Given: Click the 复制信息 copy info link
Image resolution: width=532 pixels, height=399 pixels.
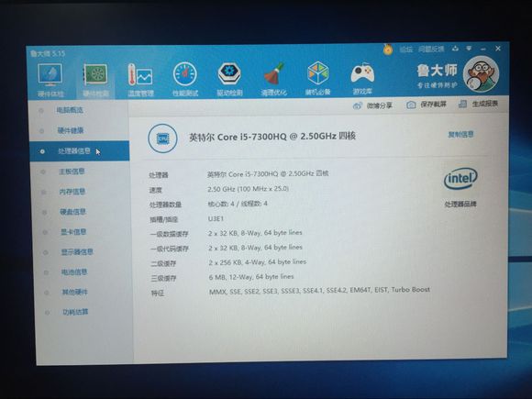Looking at the screenshot, I should (x=460, y=134).
